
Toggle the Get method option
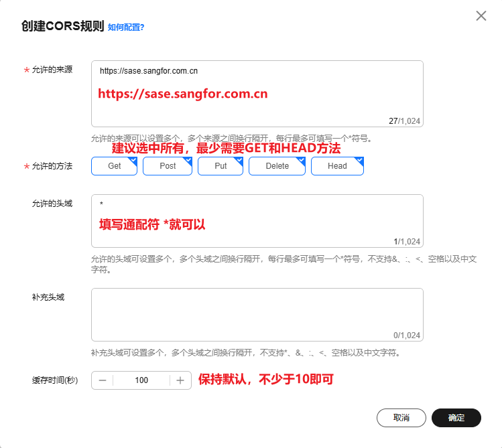coord(114,166)
